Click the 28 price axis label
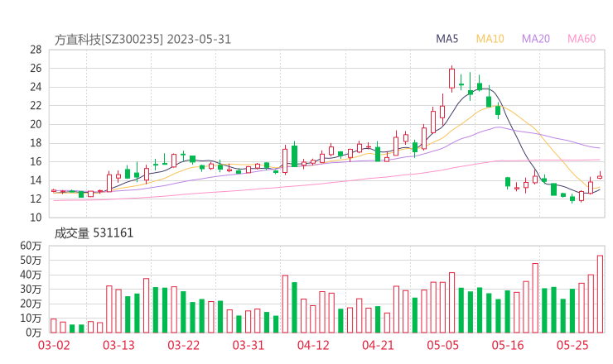613x364 pixels. click(36, 50)
